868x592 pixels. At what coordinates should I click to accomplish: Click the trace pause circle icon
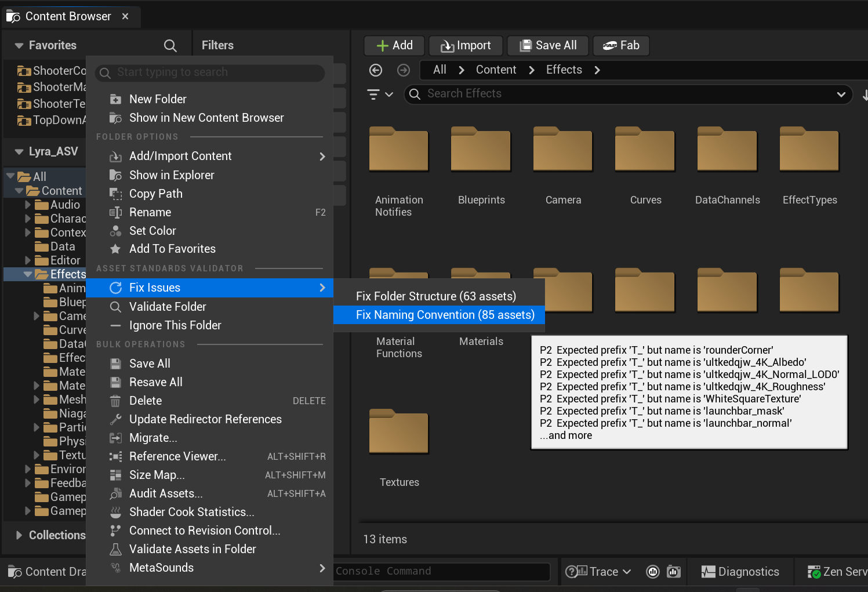653,572
